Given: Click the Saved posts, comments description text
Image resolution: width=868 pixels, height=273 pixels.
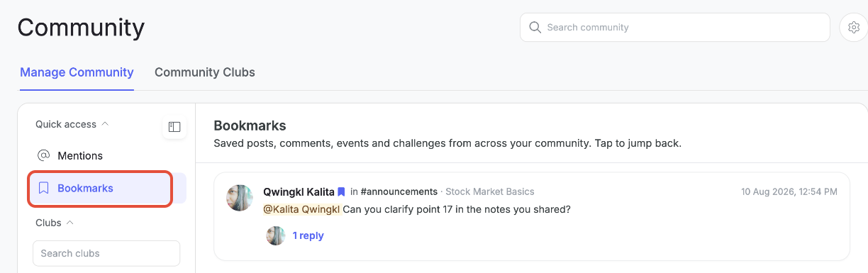Looking at the screenshot, I should [x=447, y=143].
